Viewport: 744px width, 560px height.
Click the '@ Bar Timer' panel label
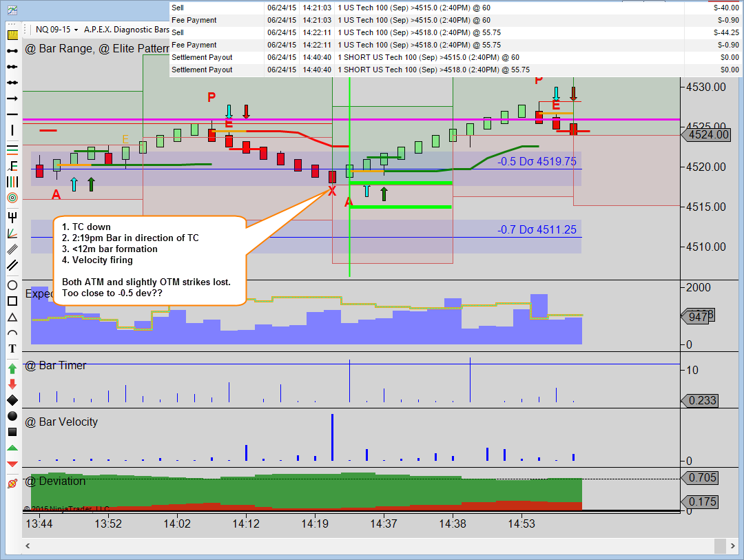click(56, 366)
